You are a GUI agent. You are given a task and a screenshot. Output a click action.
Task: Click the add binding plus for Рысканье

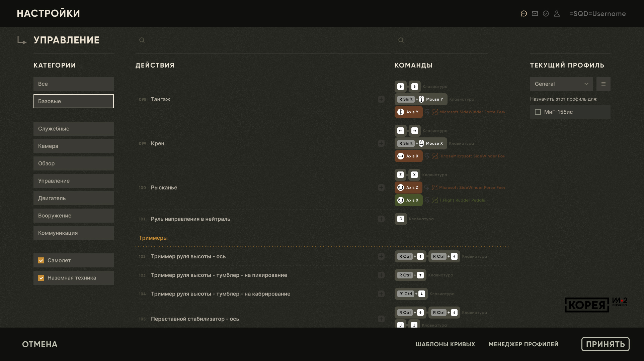381,188
